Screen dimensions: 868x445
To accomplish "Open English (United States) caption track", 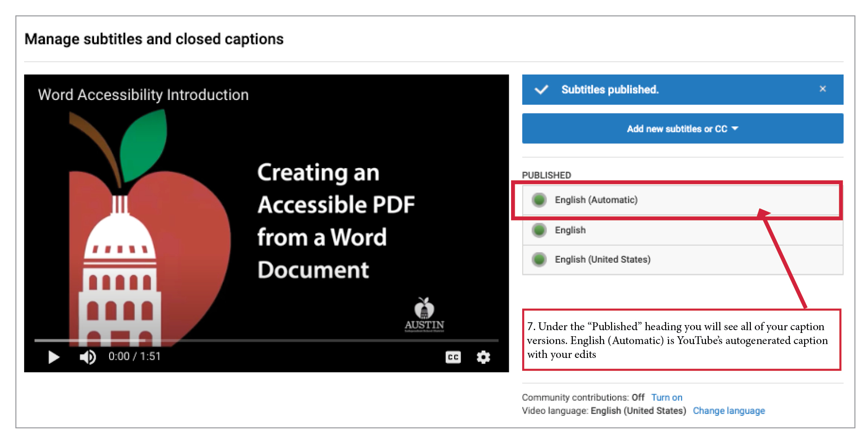I will click(x=602, y=260).
